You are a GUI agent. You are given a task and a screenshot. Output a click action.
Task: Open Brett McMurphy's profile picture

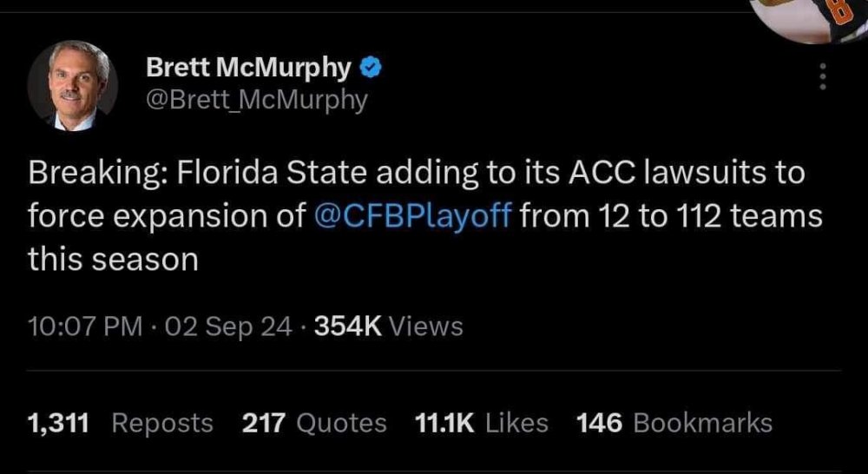point(72,85)
